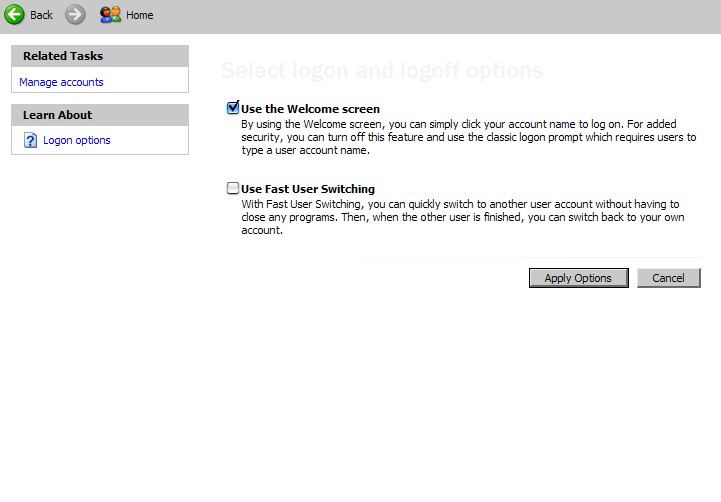Click the question mark icon beside Logon options

tap(29, 140)
